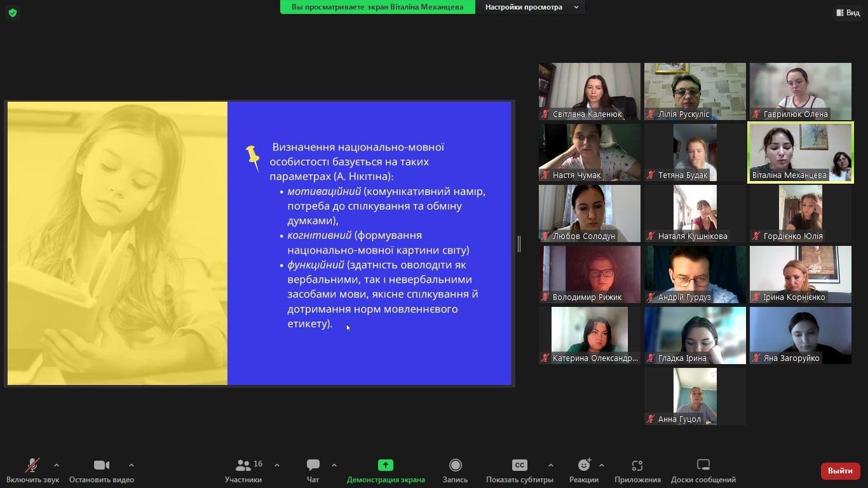868x488 pixels.
Task: Stop camera with Остановить видео
Action: click(x=101, y=466)
